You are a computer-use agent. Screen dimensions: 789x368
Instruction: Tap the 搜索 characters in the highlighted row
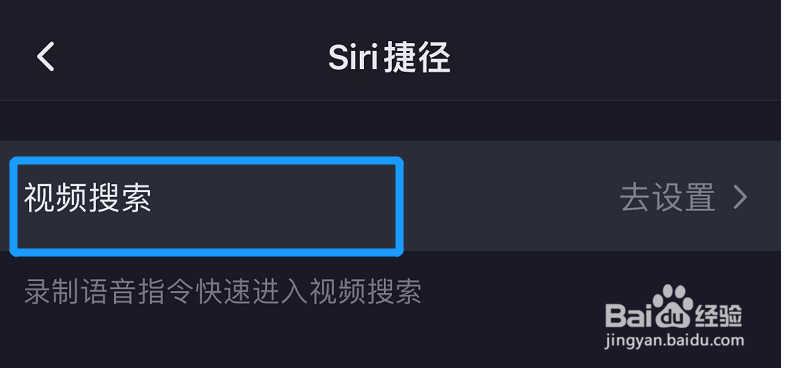[120, 197]
